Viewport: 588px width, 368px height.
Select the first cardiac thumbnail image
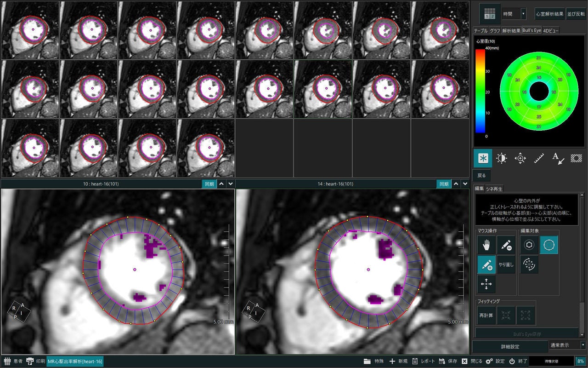(x=30, y=30)
